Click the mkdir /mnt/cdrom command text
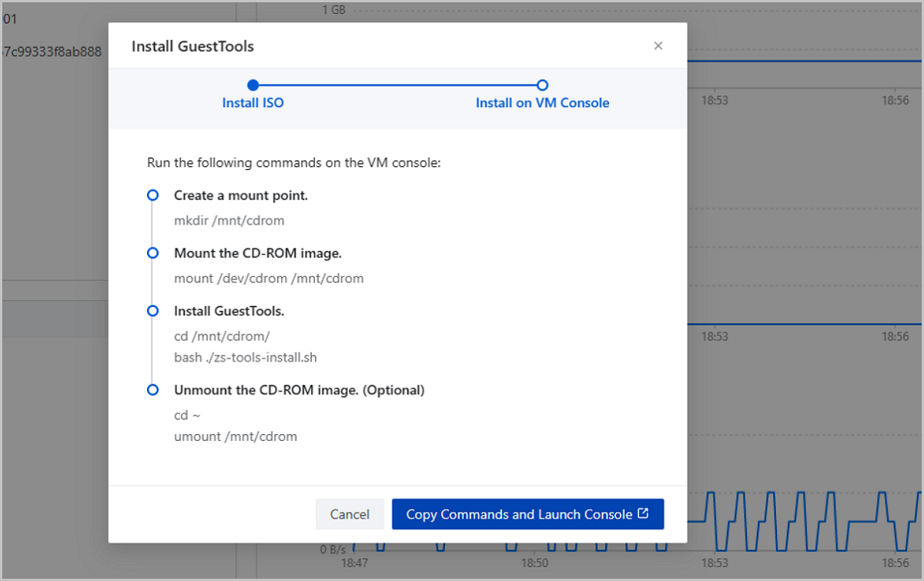The height and width of the screenshot is (581, 924). point(229,221)
